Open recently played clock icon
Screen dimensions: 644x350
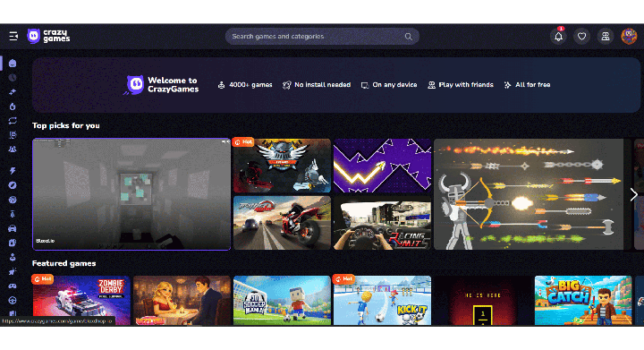13,78
